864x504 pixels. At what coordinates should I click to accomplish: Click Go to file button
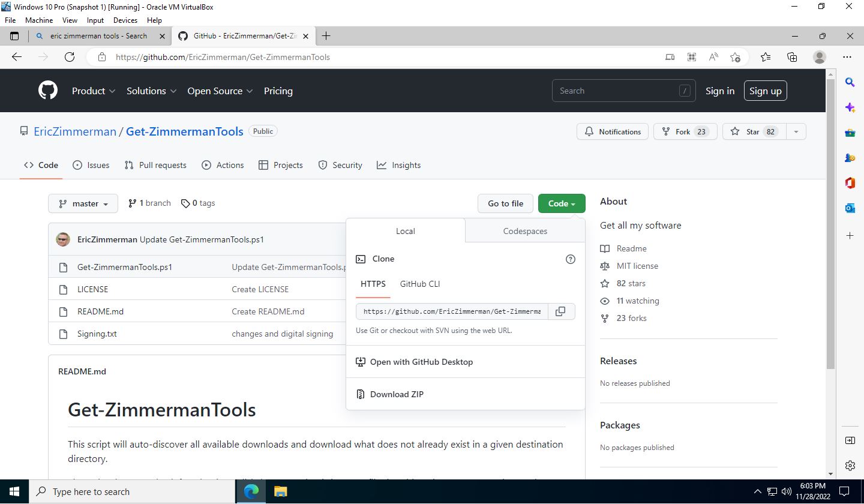[x=505, y=203]
